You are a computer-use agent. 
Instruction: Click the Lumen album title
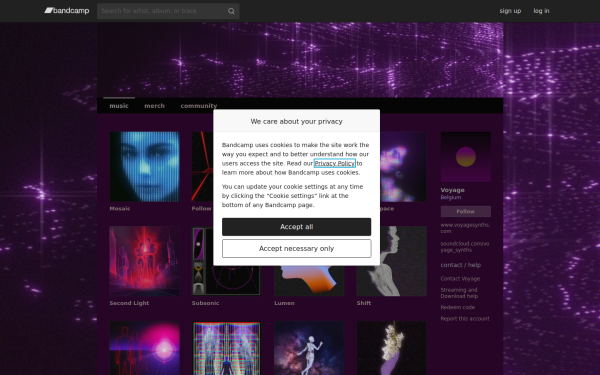point(284,303)
